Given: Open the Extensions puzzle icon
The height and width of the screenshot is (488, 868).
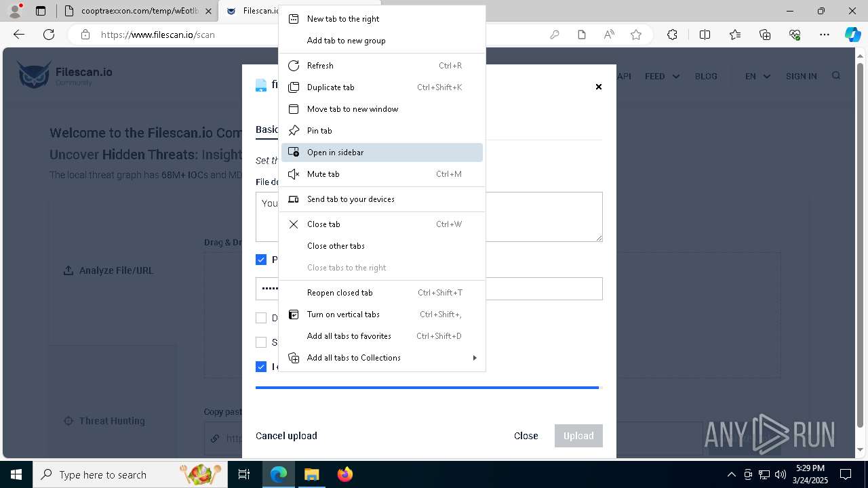Looking at the screenshot, I should (672, 35).
